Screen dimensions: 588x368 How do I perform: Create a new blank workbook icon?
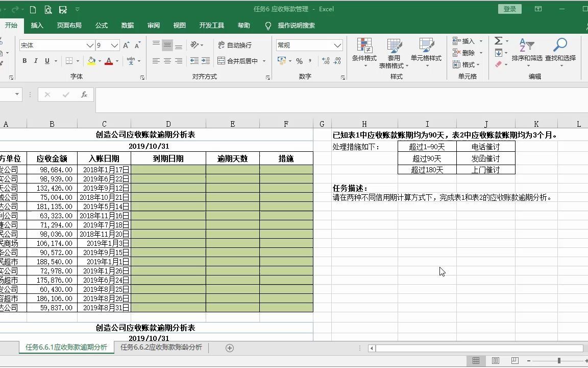pos(33,9)
